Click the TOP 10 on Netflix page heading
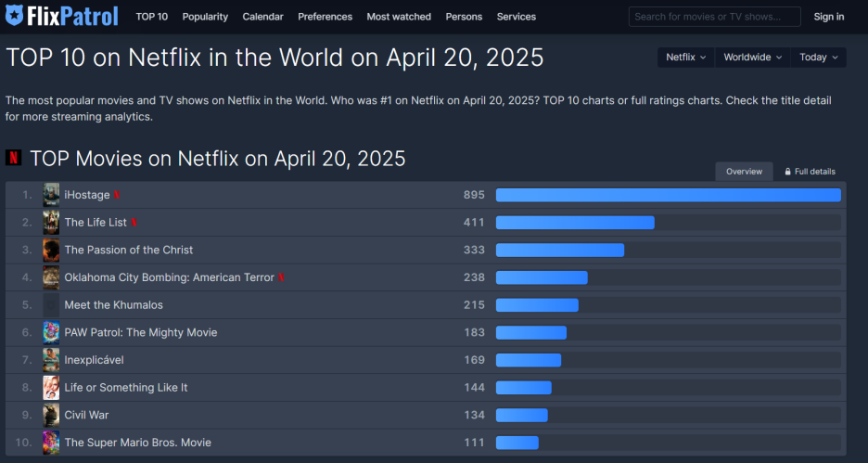Screen dimensions: 868x463 point(274,58)
